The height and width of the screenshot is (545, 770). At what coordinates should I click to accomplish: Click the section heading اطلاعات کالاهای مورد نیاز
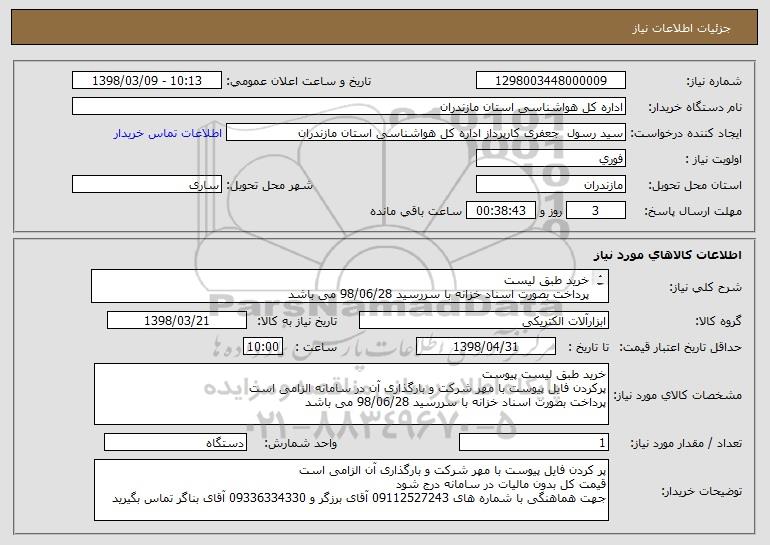[667, 255]
